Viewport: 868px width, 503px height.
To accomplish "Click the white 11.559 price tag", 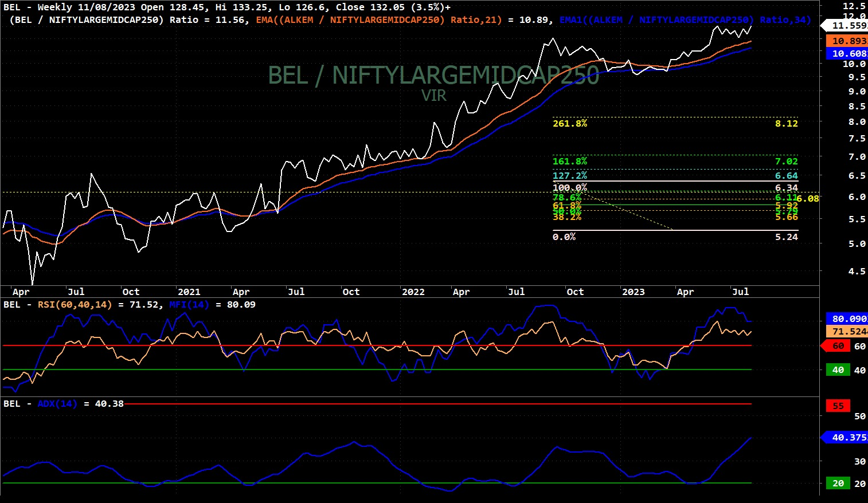I will pos(846,26).
